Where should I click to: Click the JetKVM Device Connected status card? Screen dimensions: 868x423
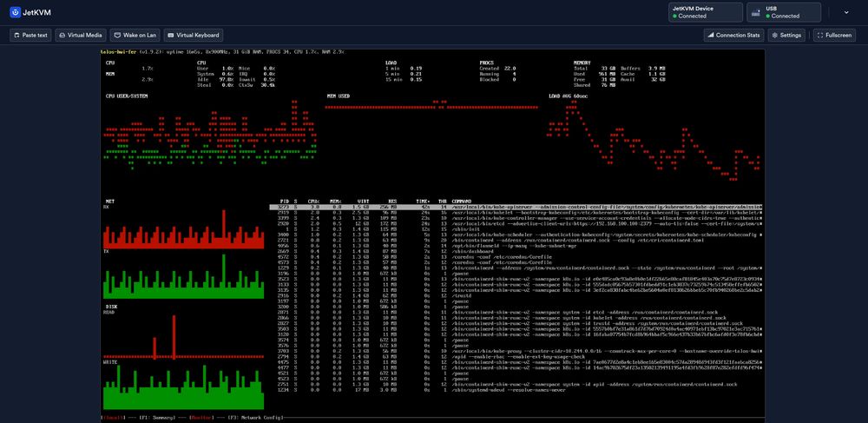pos(705,12)
